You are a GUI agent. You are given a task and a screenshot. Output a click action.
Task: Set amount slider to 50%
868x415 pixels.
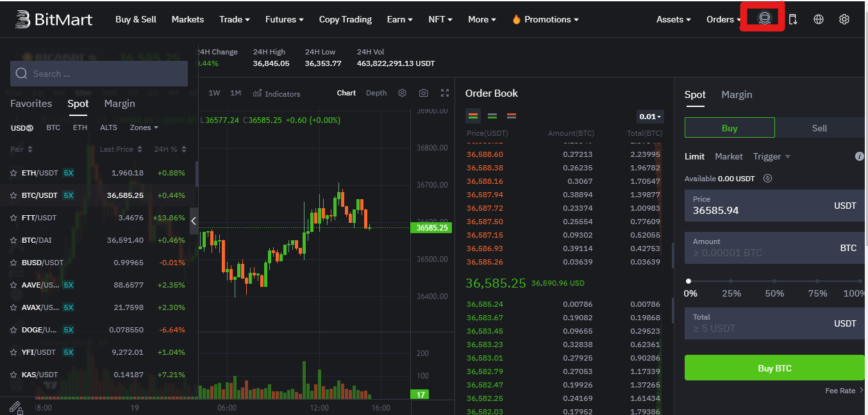pos(774,281)
